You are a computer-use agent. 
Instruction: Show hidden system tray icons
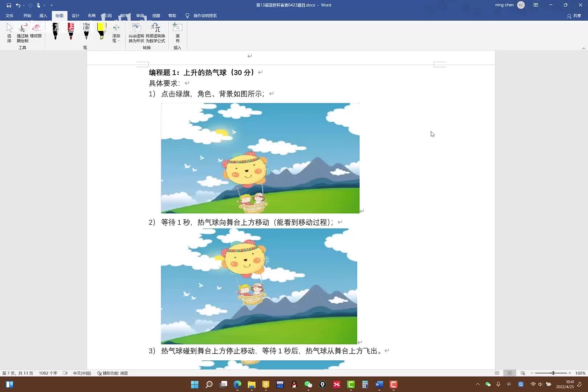click(x=478, y=384)
